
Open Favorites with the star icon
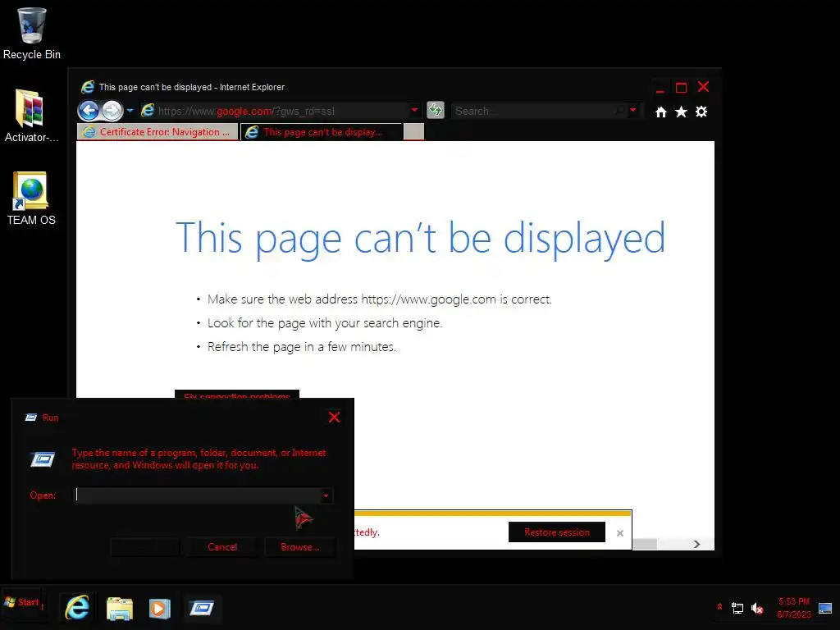681,112
